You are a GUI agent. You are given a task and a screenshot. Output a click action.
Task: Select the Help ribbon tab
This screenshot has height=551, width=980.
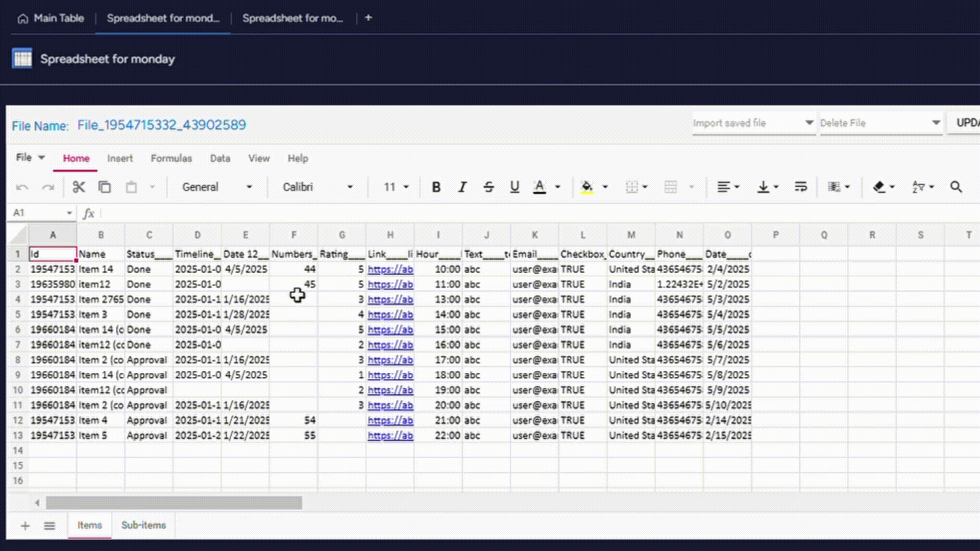[298, 159]
